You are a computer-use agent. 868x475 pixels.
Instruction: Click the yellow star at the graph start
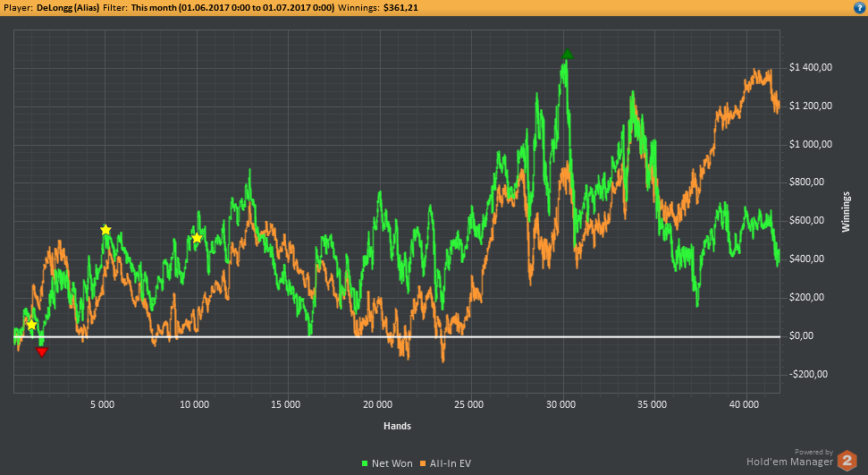click(x=31, y=325)
